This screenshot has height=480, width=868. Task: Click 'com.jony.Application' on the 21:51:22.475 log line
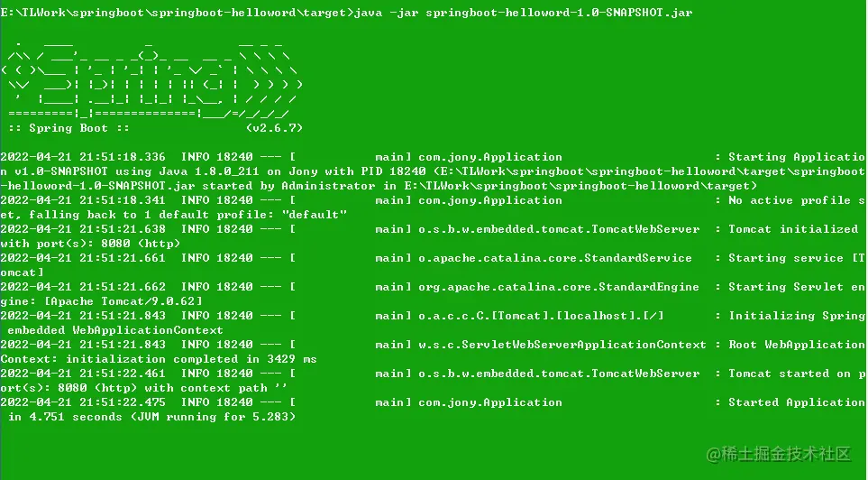click(490, 402)
